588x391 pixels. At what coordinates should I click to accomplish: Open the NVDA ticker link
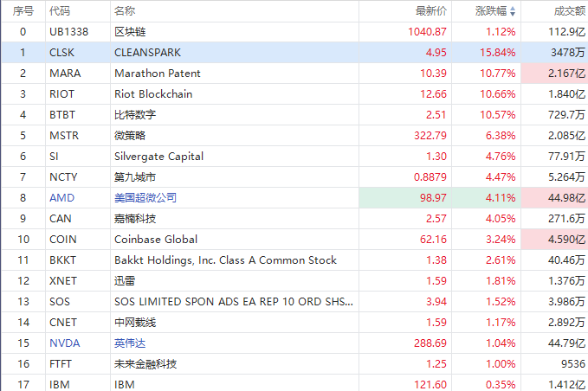63,343
